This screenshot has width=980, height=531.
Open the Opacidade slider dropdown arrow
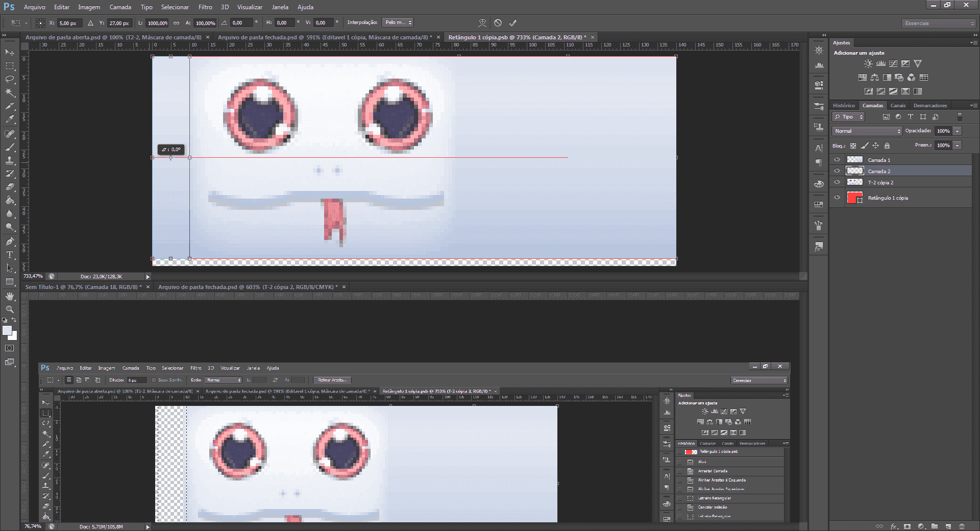pos(958,131)
